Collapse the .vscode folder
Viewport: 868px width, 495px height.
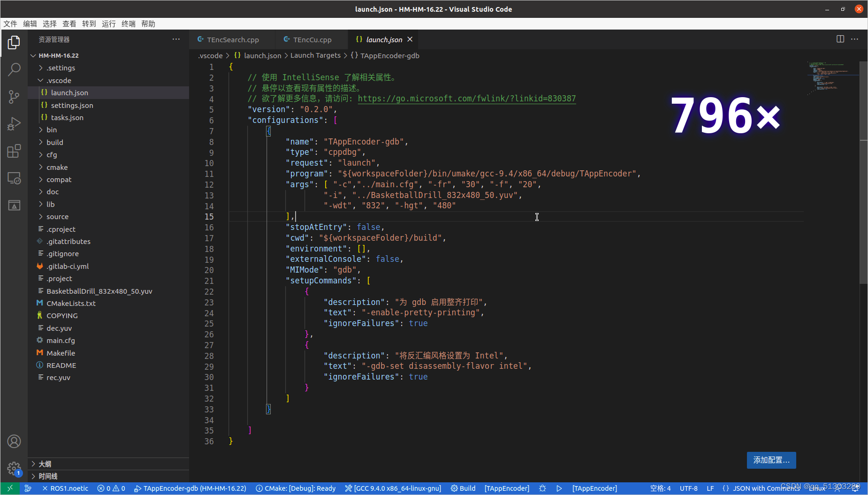pos(108,80)
